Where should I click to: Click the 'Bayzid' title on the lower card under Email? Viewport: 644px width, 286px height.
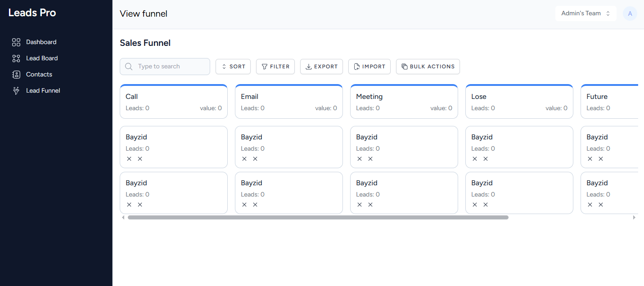(x=252, y=183)
